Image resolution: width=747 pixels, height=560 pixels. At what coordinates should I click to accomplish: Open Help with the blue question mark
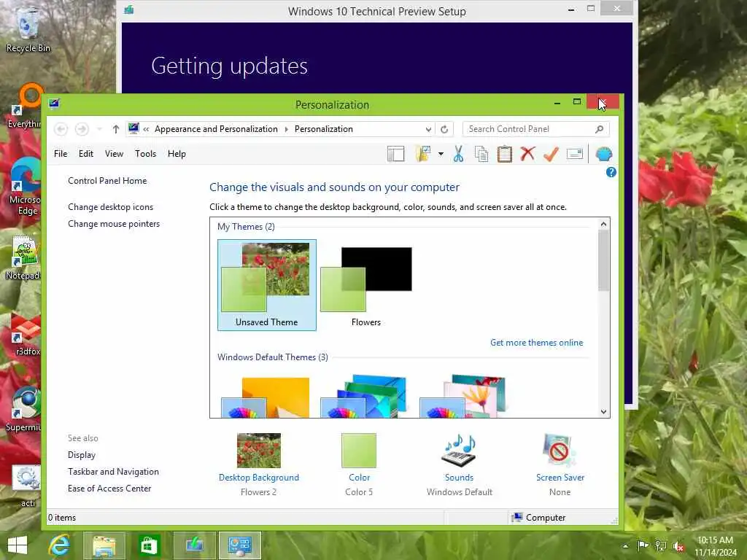tap(611, 172)
